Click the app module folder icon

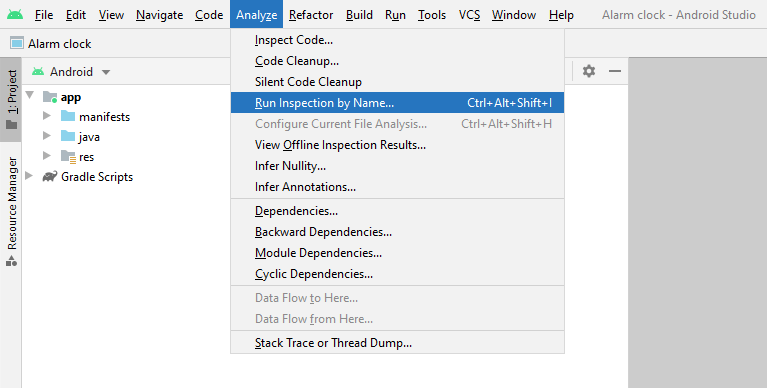pyautogui.click(x=50, y=97)
